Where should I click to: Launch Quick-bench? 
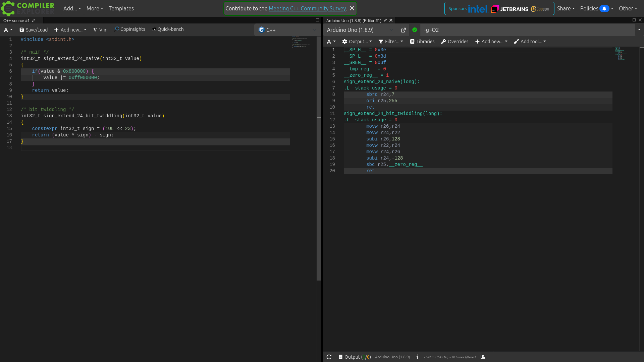tap(167, 29)
